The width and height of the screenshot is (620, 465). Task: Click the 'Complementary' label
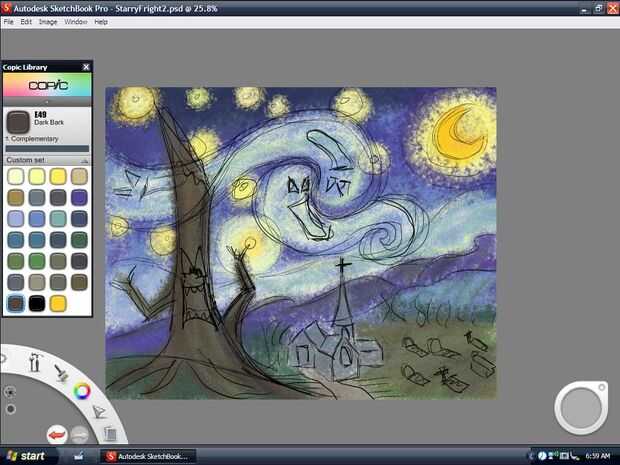pos(34,139)
